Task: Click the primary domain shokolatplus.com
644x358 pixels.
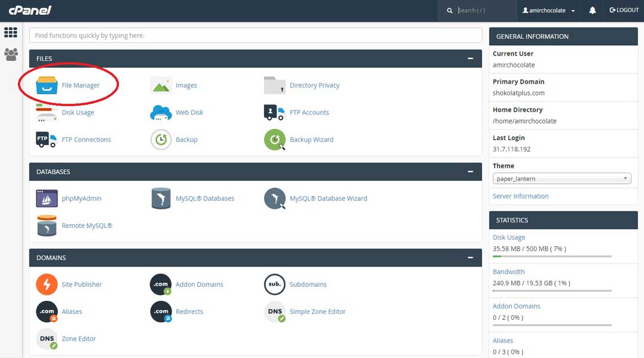Action: pyautogui.click(x=519, y=93)
